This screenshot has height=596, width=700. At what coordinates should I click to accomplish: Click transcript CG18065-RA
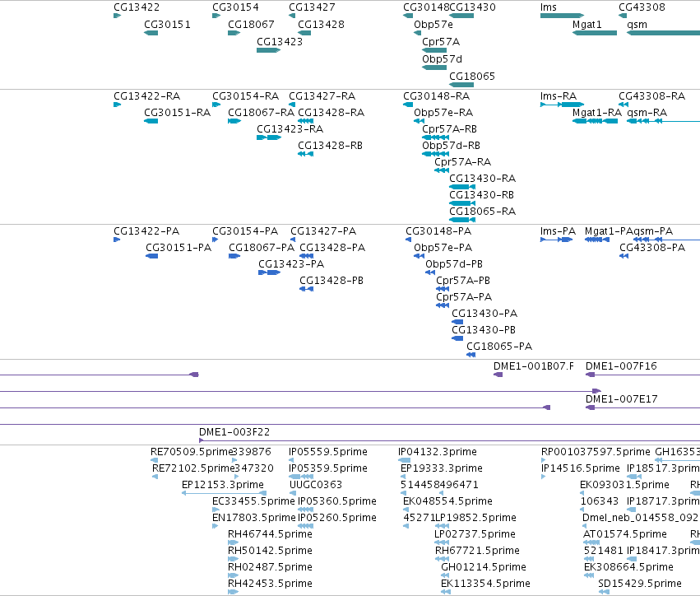click(x=462, y=220)
